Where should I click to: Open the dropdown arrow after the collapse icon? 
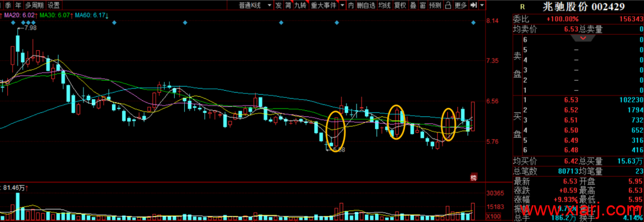[x=482, y=5]
